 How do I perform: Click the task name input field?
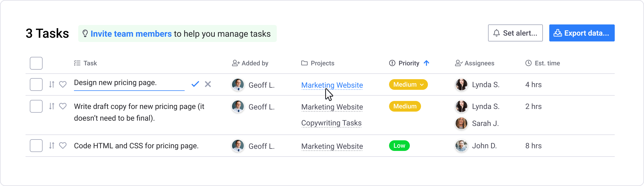[129, 84]
